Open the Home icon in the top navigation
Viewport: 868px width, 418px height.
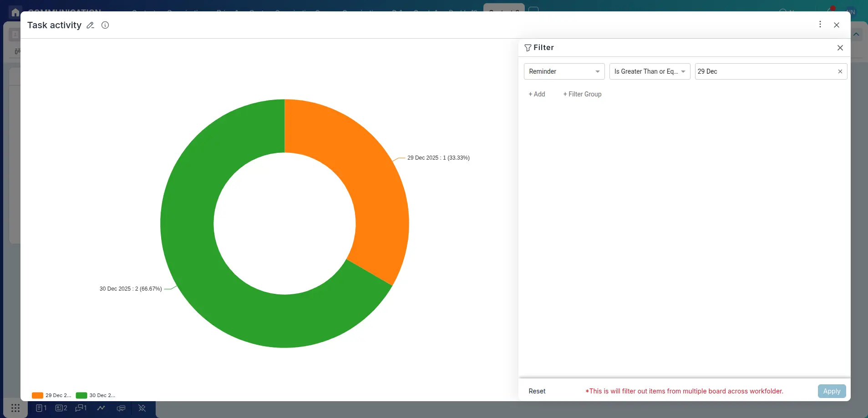coord(15,12)
